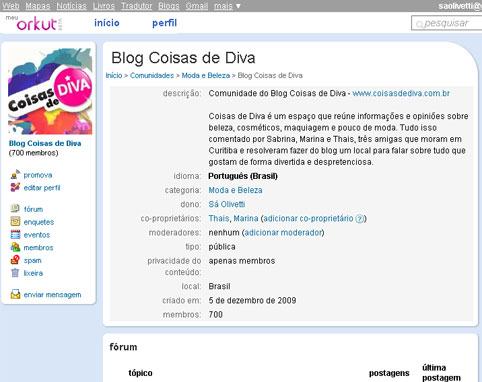Click the última postagem column header
The image size is (482, 382).
[441, 373]
